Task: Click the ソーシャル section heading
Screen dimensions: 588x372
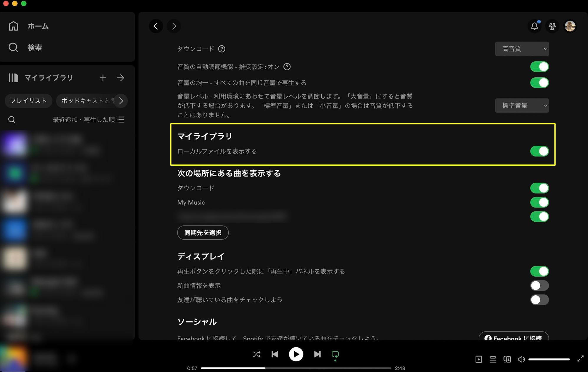Action: point(197,322)
